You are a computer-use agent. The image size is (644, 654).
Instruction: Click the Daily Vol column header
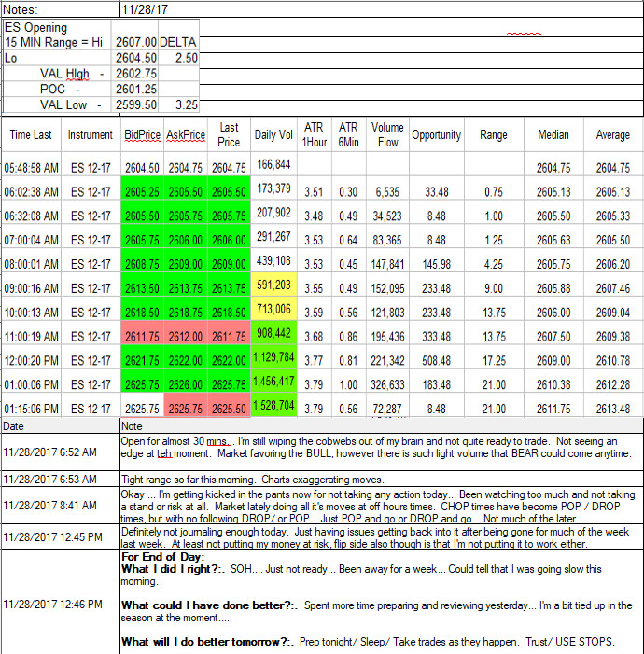(273, 134)
